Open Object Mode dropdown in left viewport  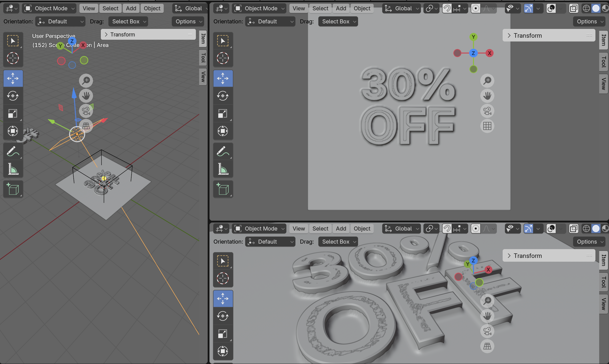(50, 9)
